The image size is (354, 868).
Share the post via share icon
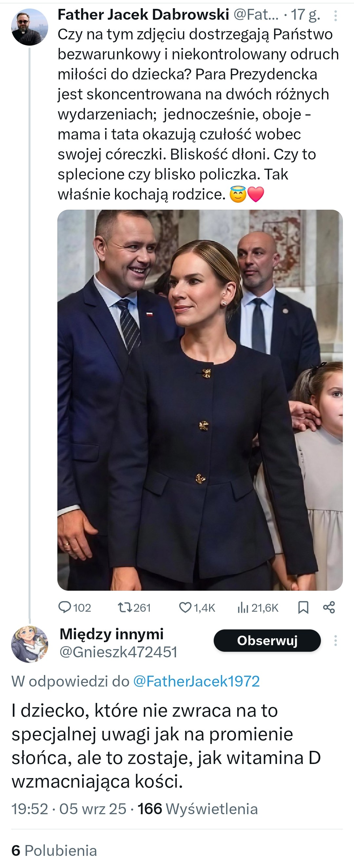pyautogui.click(x=329, y=607)
